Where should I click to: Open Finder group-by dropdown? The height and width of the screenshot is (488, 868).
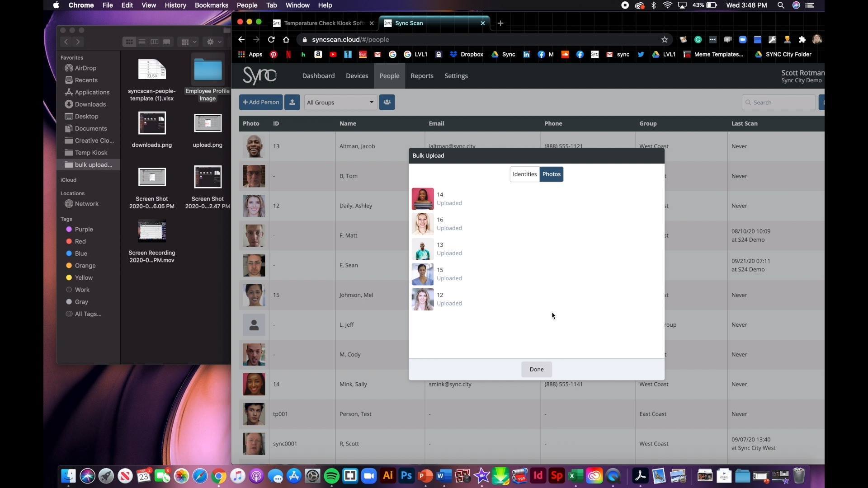(189, 42)
